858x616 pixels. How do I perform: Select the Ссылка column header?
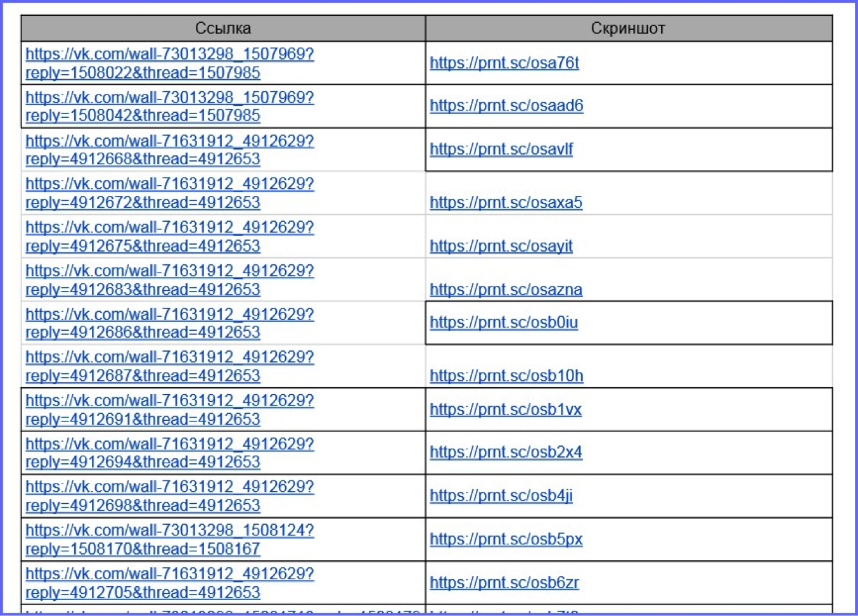223,29
